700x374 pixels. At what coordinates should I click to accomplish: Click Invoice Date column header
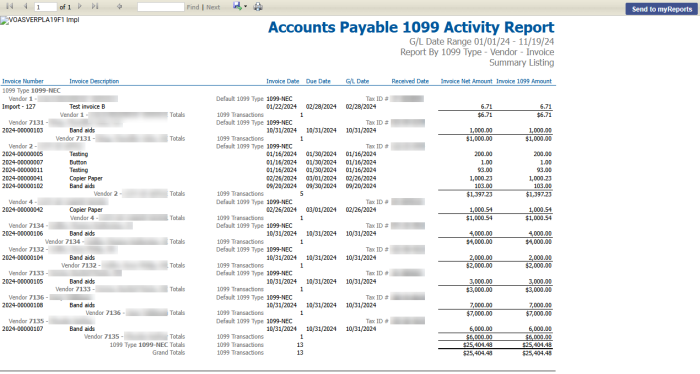(x=283, y=81)
